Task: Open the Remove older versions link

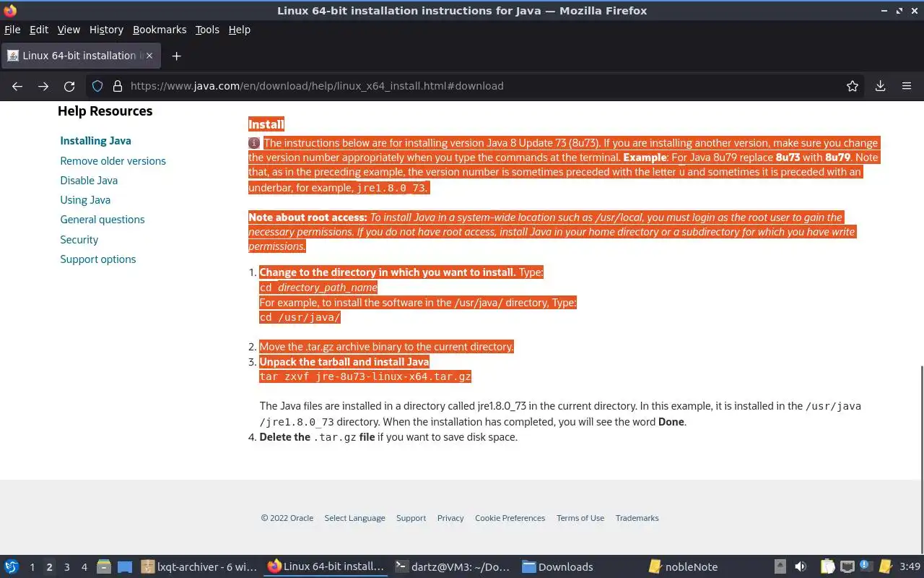Action: tap(113, 161)
